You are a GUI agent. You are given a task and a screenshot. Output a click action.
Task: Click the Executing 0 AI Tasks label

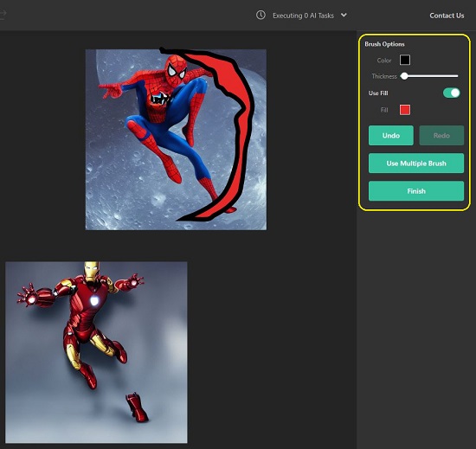pos(303,16)
